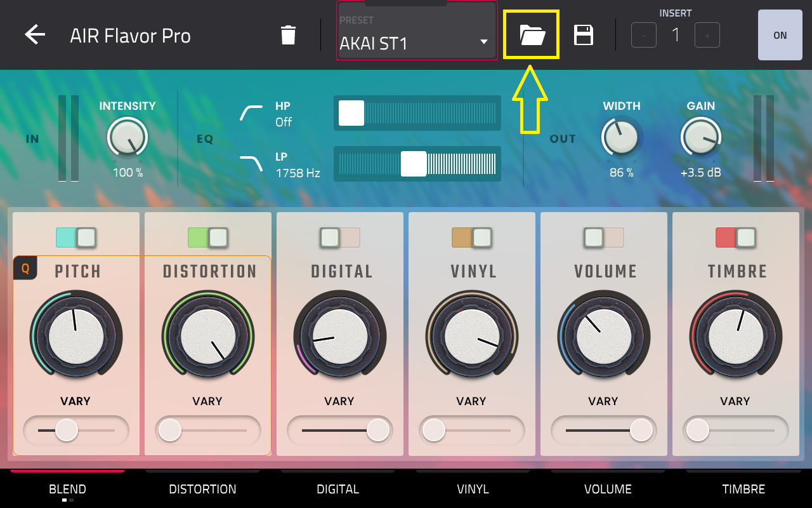Increase the insert number with the plus button
Screen dimensions: 812x508
tap(707, 35)
